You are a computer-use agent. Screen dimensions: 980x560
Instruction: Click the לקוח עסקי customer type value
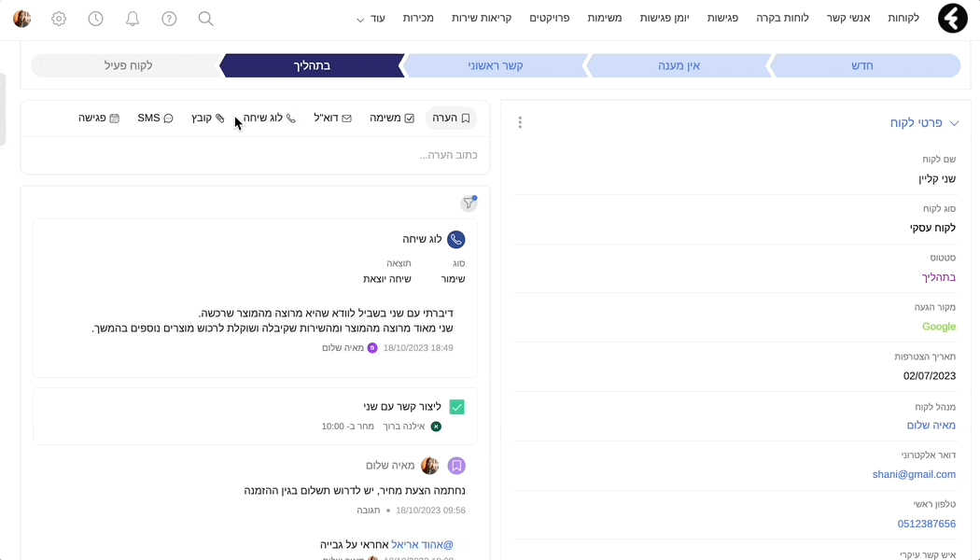click(x=932, y=228)
